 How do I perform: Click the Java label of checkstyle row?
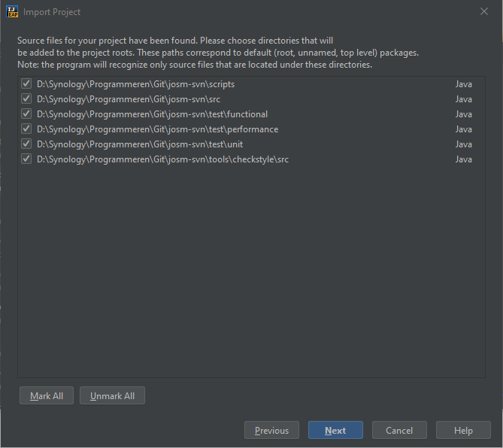(x=463, y=159)
